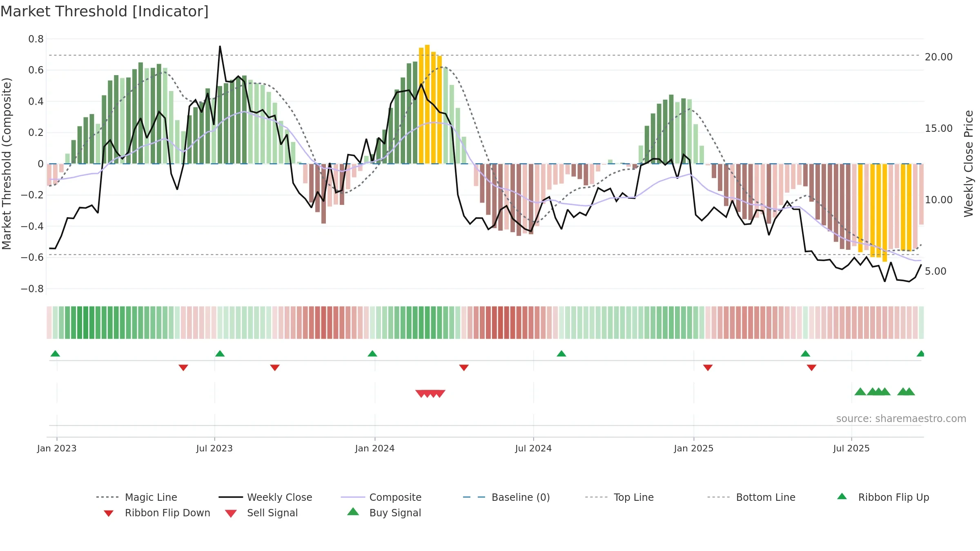Click the first buy signal triangle after Jul 2025
980x551 pixels.
coord(860,391)
